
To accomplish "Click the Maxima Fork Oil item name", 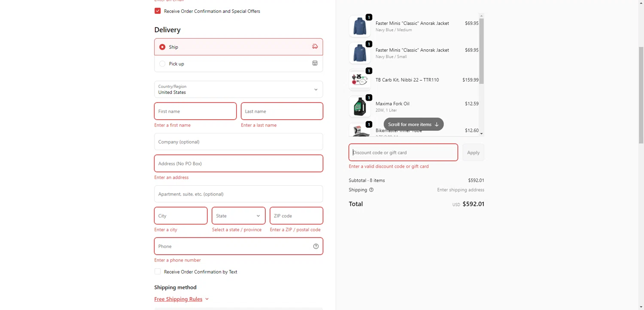I will pos(392,103).
